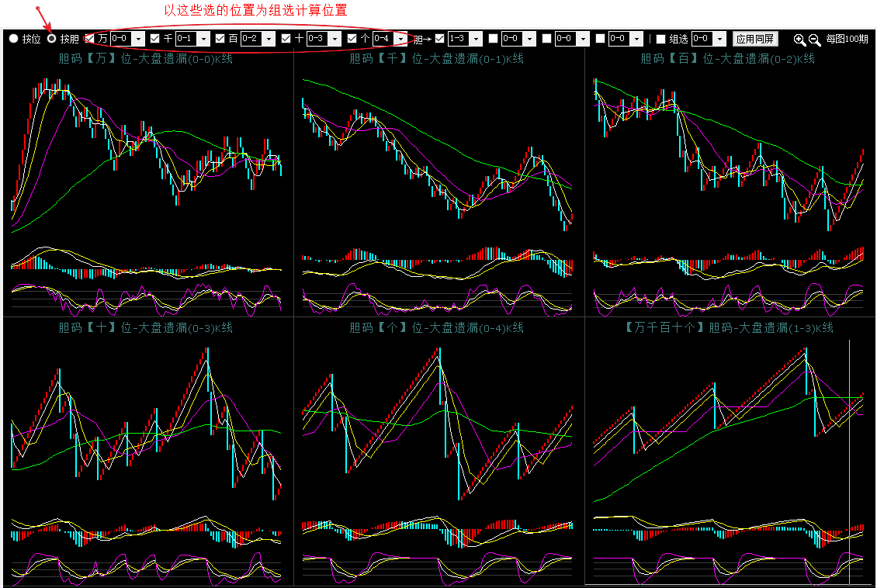The image size is (877, 588).
Task: Uncheck the 千 position checkbox
Action: (x=155, y=39)
